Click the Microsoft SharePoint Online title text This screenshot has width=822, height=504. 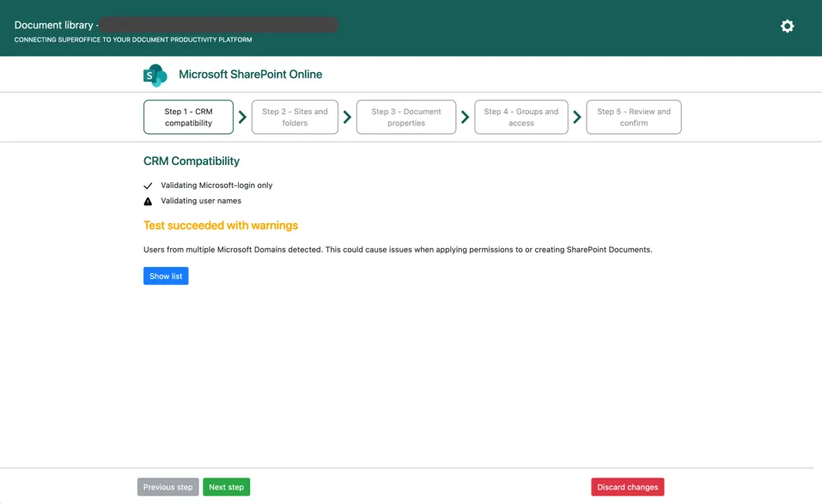coord(250,75)
